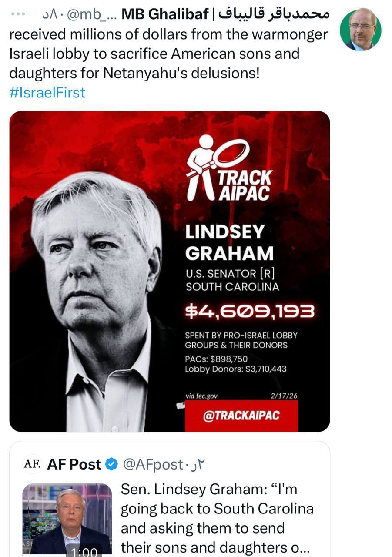Tap the Persian name محمدباقر قالیباف
The width and height of the screenshot is (392, 557).
pos(274,15)
